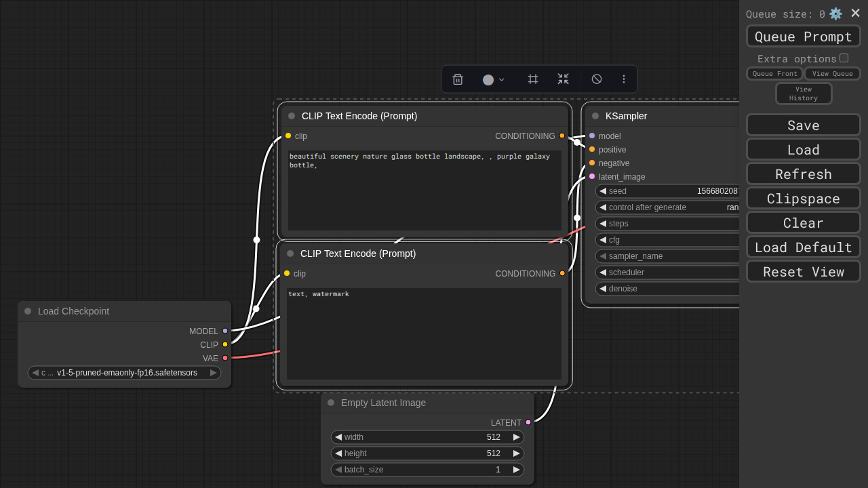The height and width of the screenshot is (488, 868).
Task: Click the frame nodes icon in the selection toolbar
Action: (533, 79)
